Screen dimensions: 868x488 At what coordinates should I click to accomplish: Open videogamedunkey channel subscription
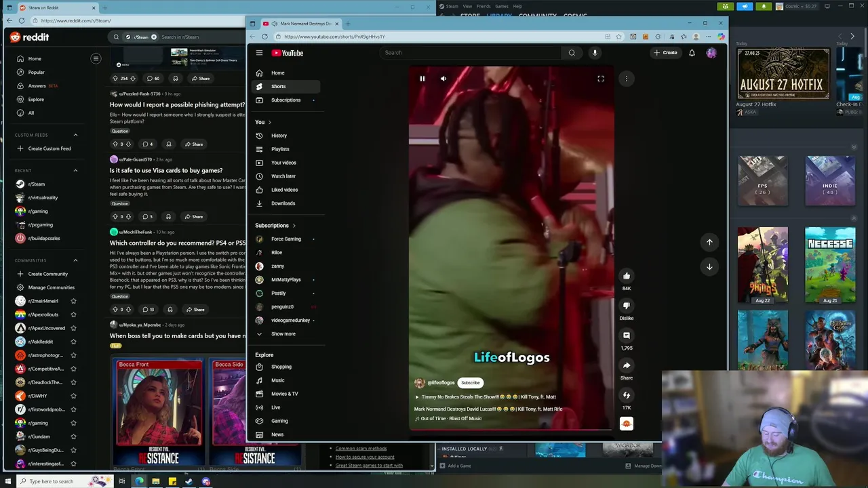(x=285, y=320)
